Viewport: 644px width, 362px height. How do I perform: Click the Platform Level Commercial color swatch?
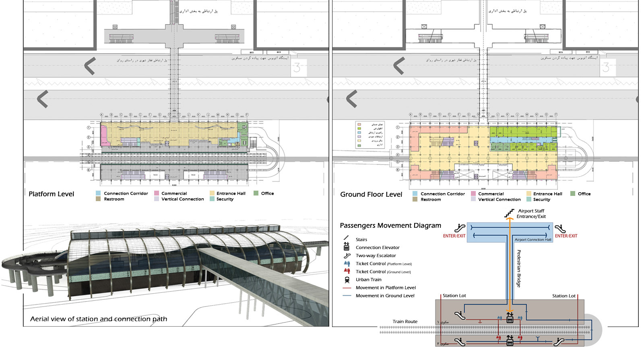[157, 193]
